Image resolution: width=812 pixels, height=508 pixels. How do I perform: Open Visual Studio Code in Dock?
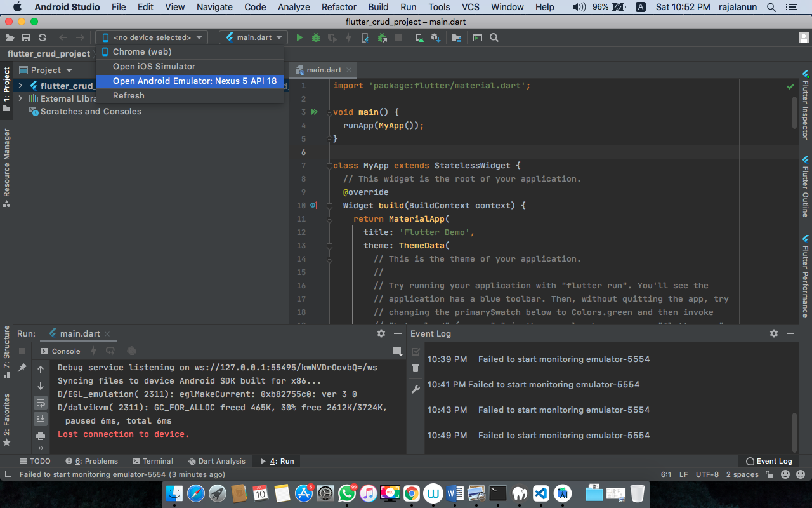coord(540,493)
